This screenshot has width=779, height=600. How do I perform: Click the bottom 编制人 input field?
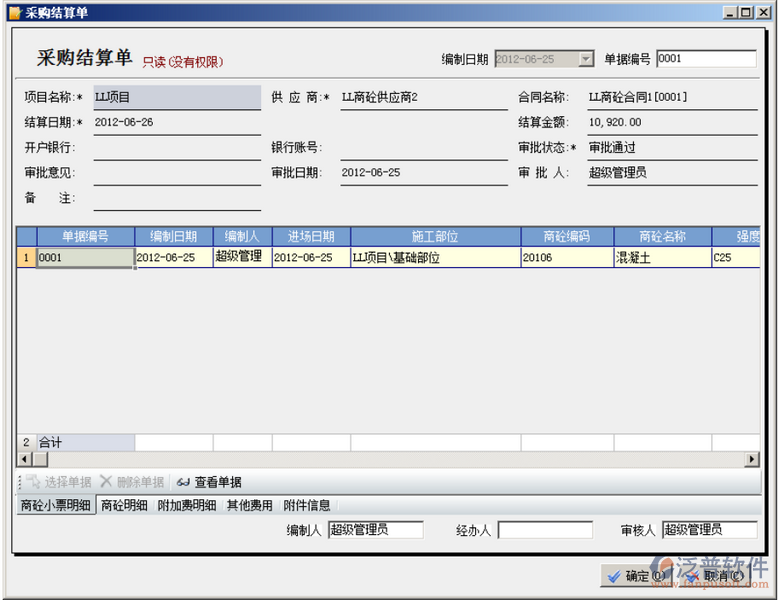click(x=376, y=530)
